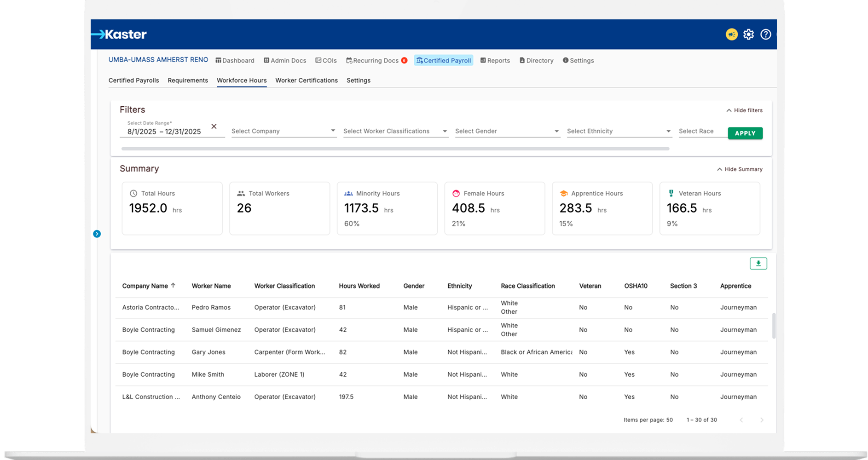Click the announcements megaphone icon
Screen dimensions: 868x460
coord(731,34)
